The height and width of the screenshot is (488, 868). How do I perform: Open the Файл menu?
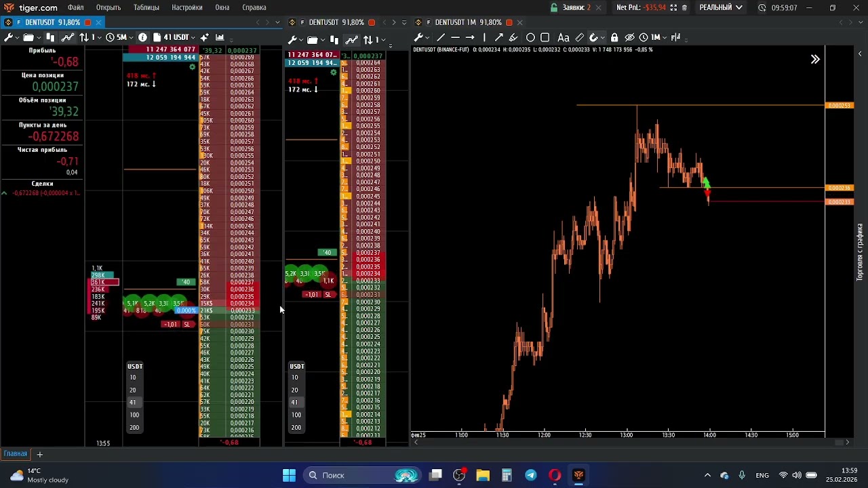[x=76, y=7]
